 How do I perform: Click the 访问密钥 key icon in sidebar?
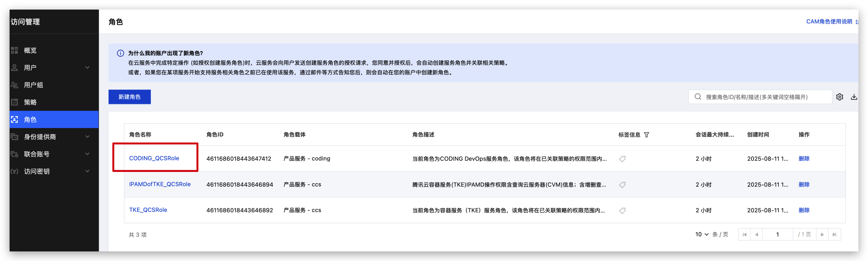pos(14,171)
